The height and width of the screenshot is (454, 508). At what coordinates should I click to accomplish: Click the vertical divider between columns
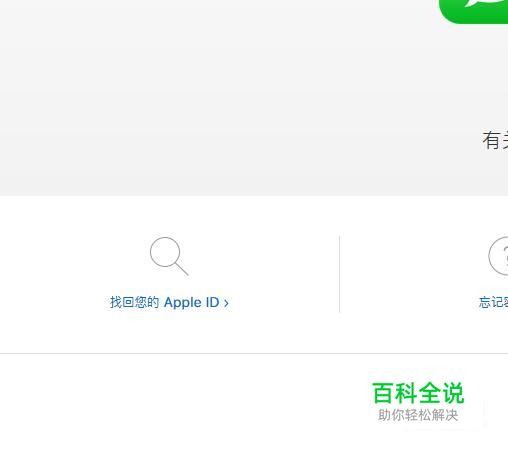coord(339,274)
